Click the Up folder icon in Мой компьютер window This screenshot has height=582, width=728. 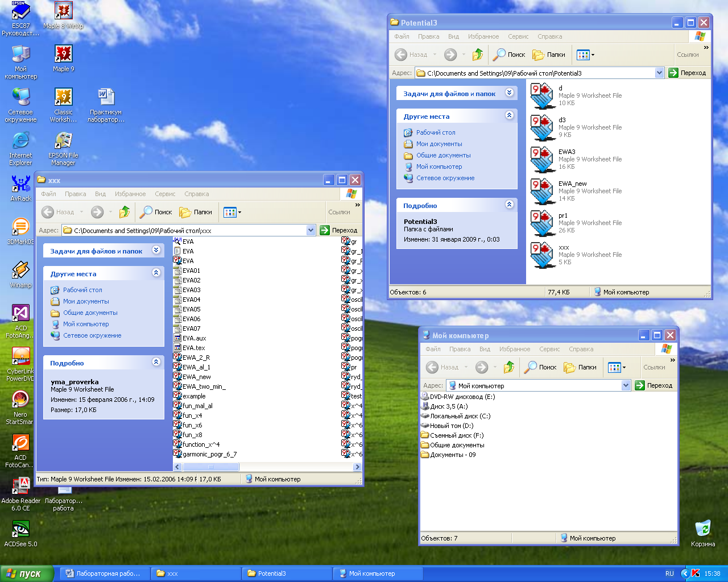coord(509,367)
